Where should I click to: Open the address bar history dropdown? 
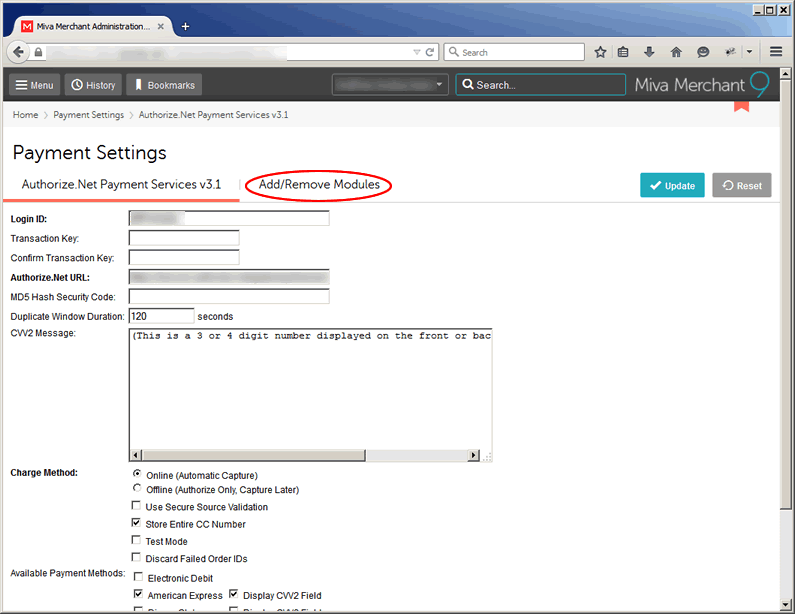pos(417,52)
